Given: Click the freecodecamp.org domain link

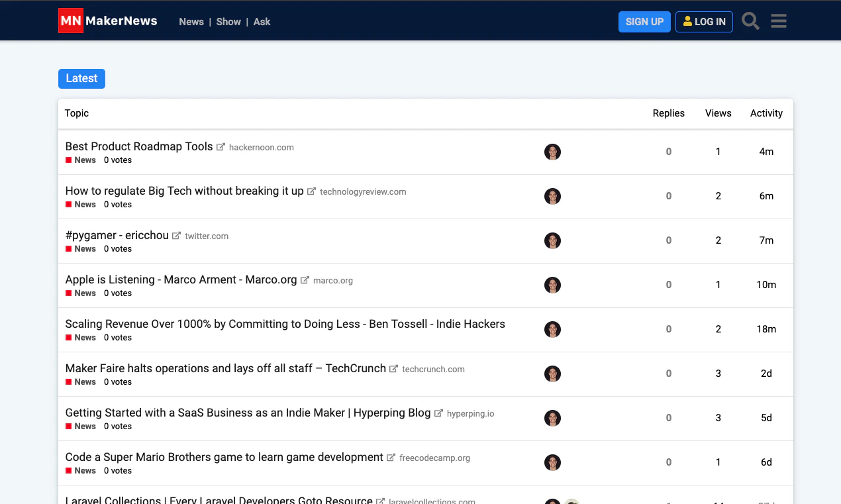Looking at the screenshot, I should click(x=434, y=458).
